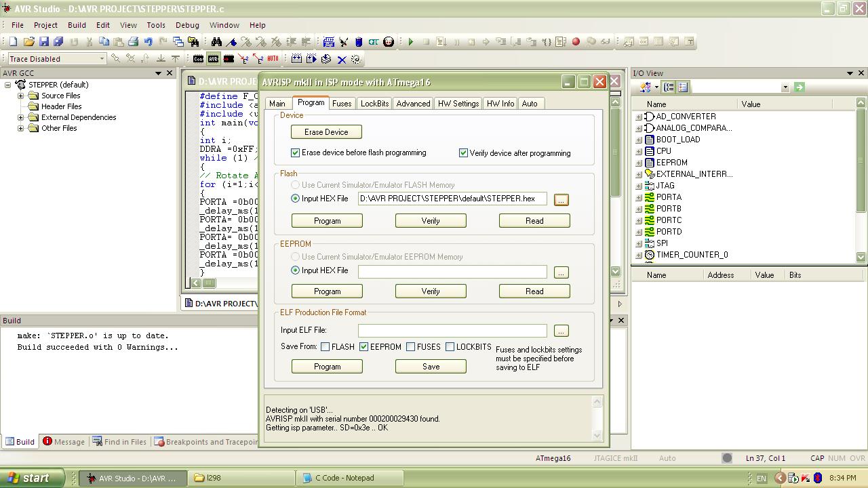Open the Project menu

point(45,25)
